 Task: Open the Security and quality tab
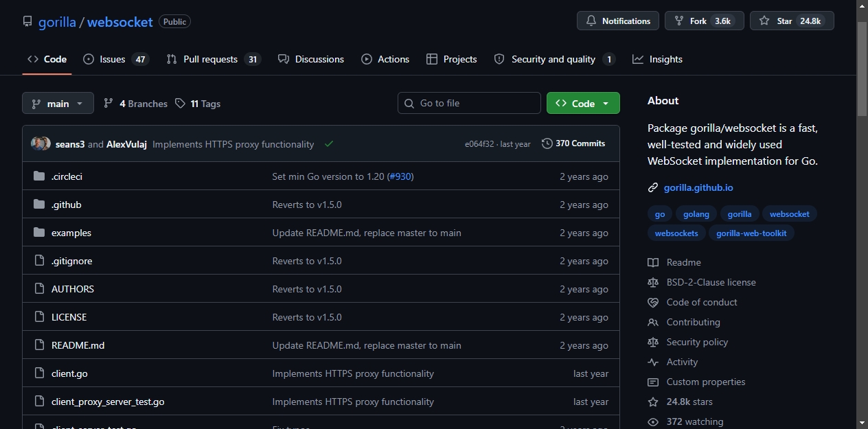coord(554,59)
